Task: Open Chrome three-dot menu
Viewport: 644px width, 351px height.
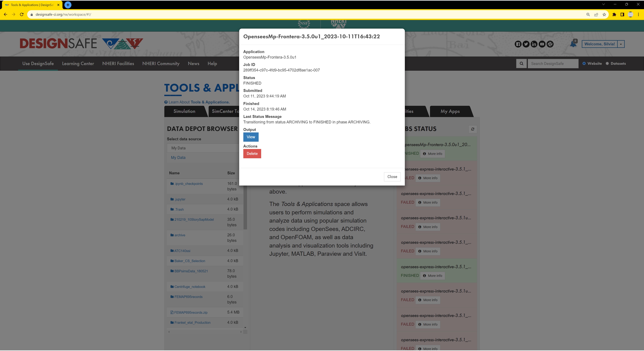Action: tap(638, 14)
